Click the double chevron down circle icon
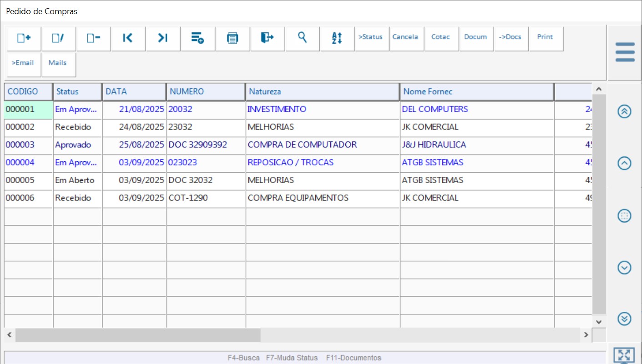 point(624,319)
